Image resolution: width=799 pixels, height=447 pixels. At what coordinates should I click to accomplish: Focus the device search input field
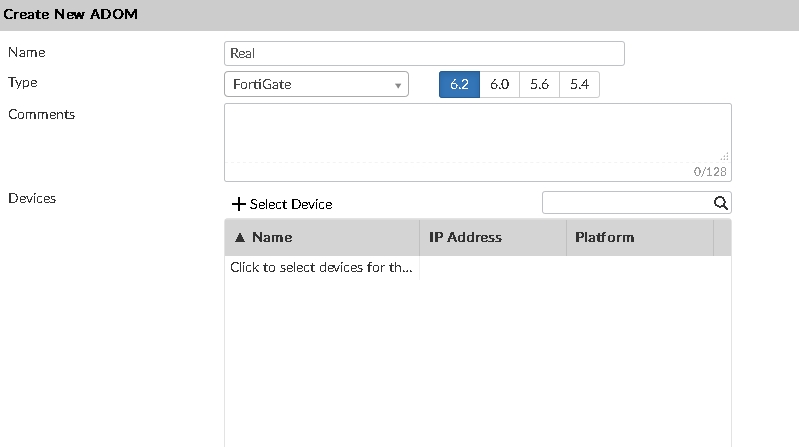[626, 203]
